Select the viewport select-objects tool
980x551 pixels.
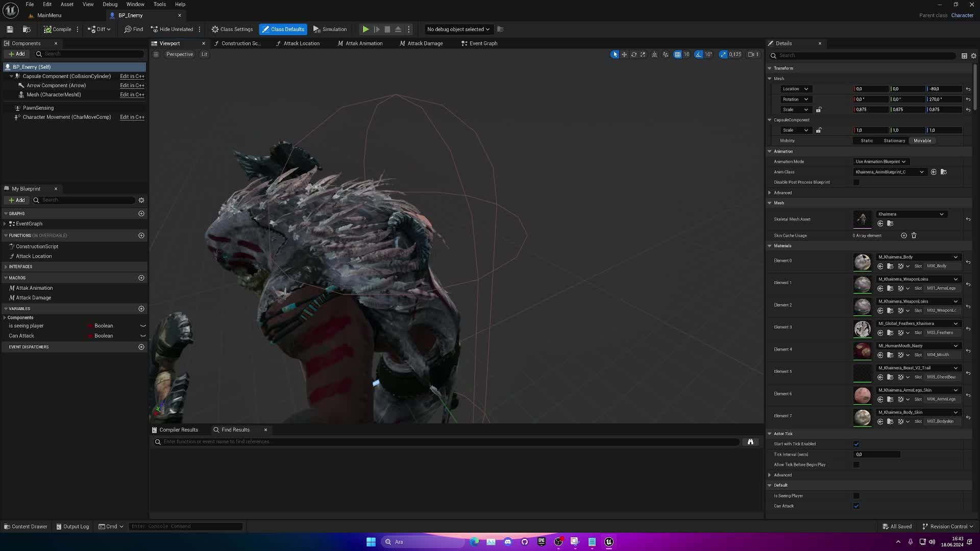615,54
